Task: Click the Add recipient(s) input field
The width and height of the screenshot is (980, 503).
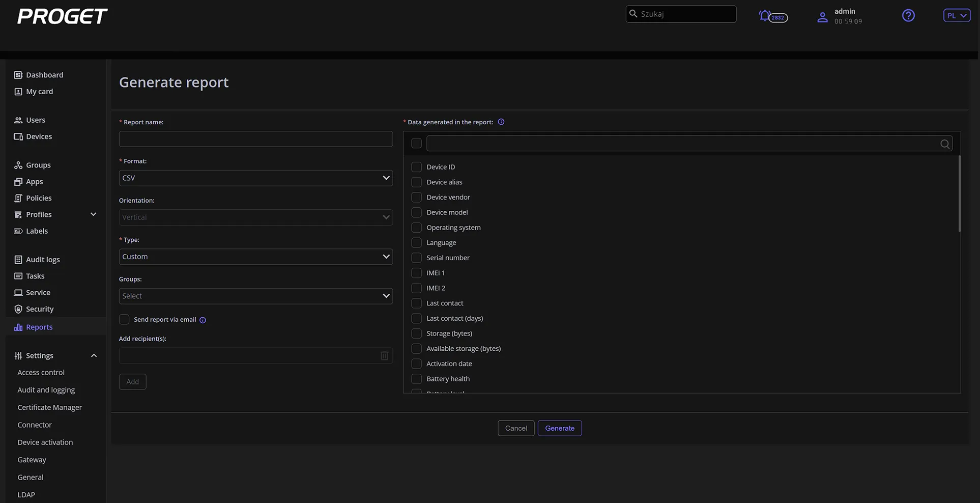Action: [x=256, y=356]
